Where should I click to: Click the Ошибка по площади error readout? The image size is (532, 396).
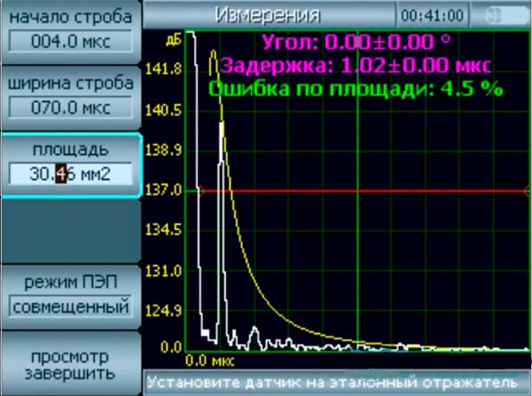pos(355,88)
